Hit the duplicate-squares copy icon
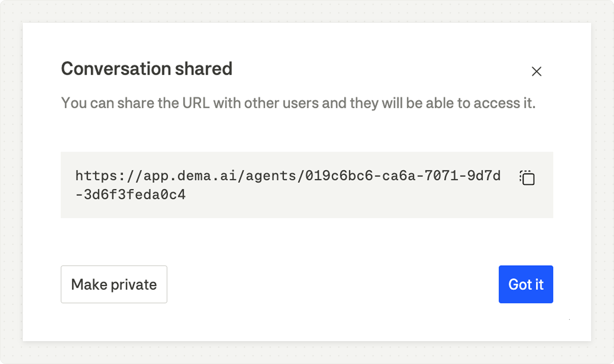The height and width of the screenshot is (364, 614). (x=527, y=178)
